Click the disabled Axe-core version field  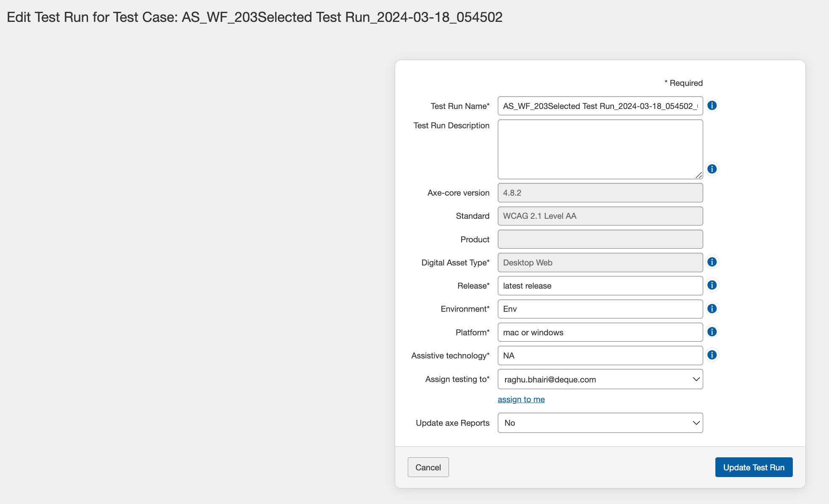(x=600, y=193)
